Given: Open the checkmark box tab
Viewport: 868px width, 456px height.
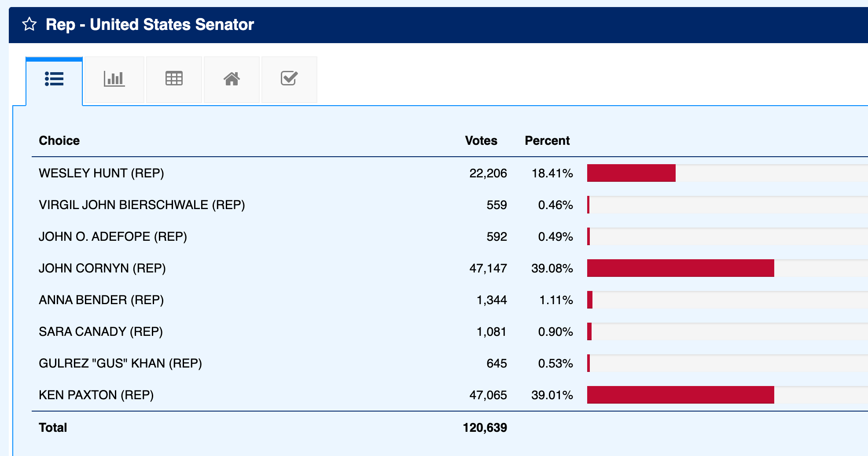Looking at the screenshot, I should (x=289, y=79).
